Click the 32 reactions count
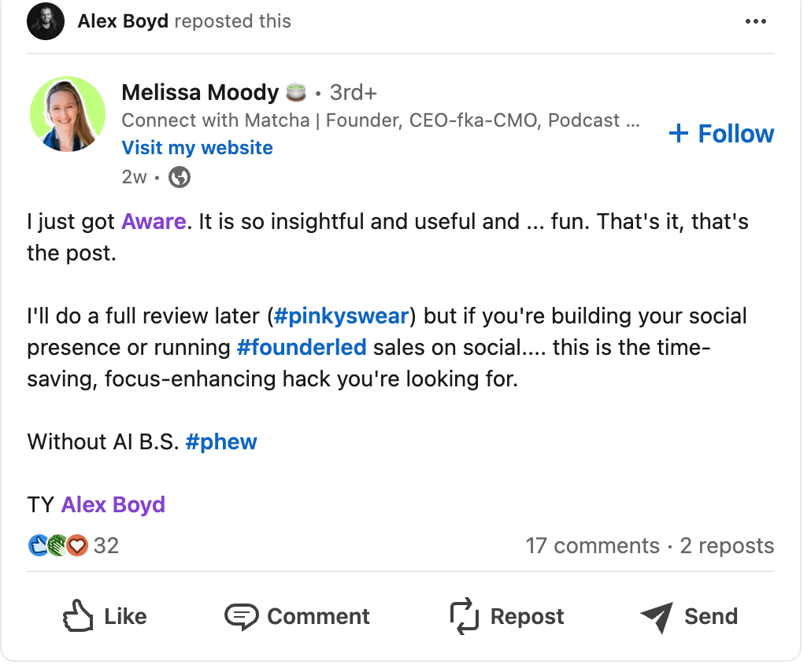Screen dimensions: 811x672 click(x=106, y=545)
